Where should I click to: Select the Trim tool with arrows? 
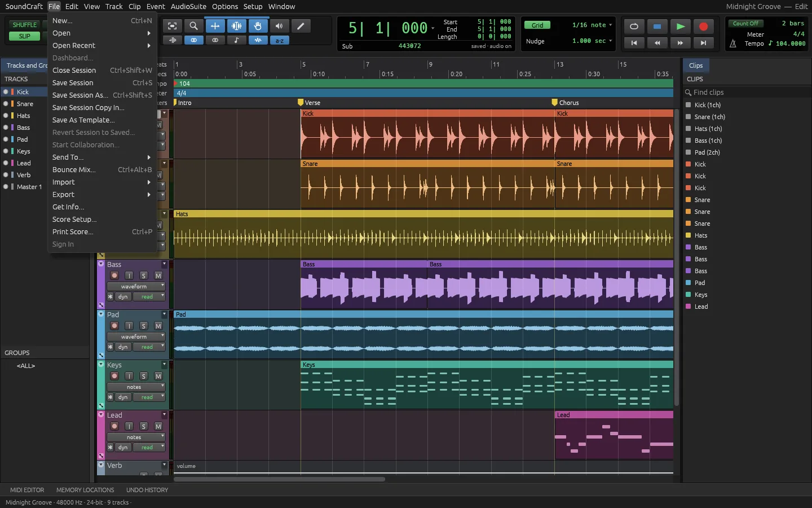coord(215,26)
